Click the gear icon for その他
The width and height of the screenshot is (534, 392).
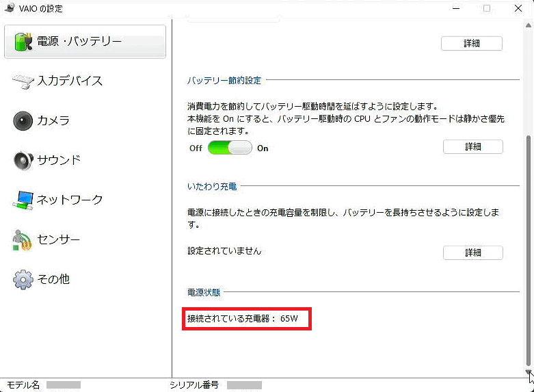(x=23, y=280)
